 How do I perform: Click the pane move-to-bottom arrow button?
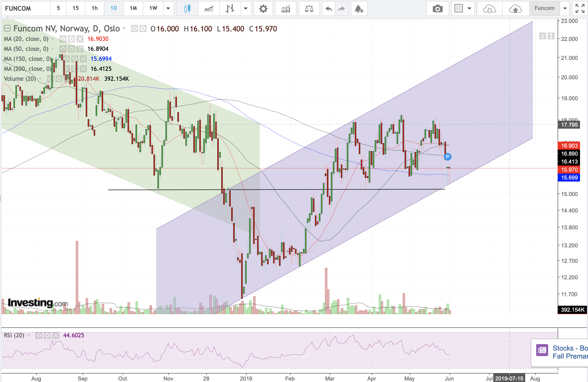pyautogui.click(x=551, y=36)
